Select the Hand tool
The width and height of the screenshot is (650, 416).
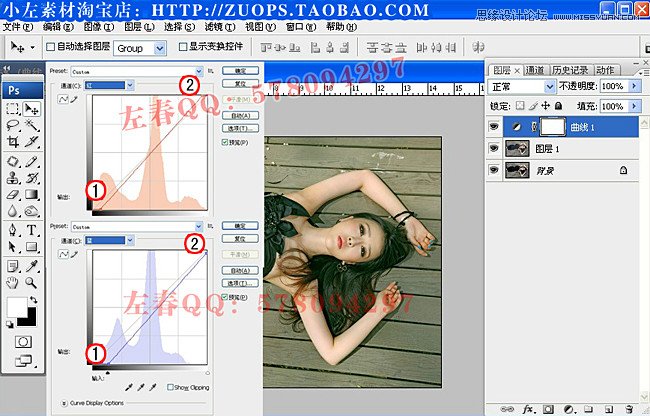tap(12, 282)
